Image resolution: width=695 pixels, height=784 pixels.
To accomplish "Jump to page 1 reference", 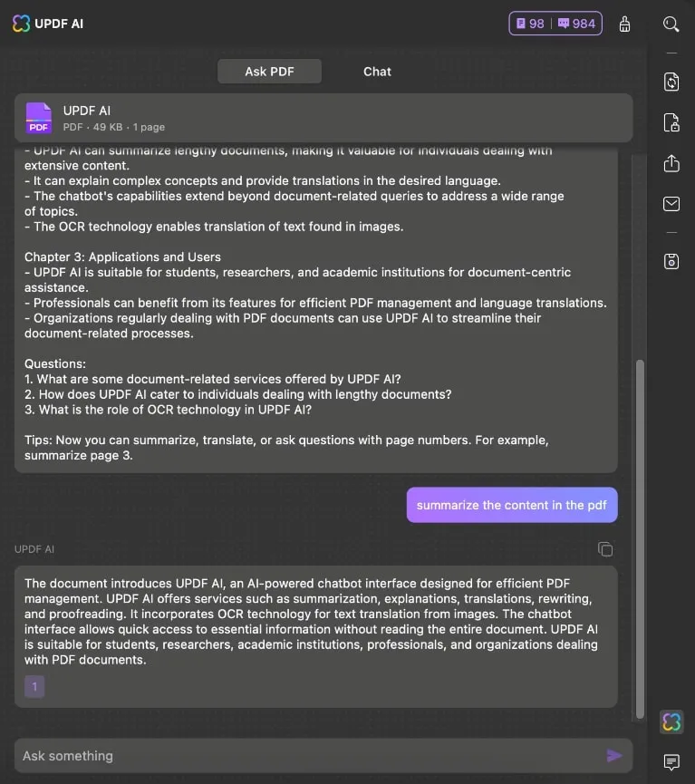I will tap(34, 686).
